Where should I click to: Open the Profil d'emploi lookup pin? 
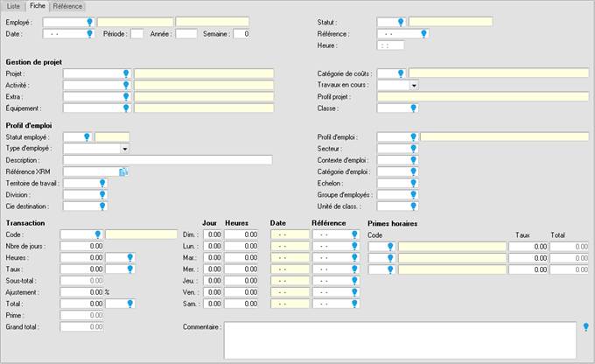[x=414, y=137]
